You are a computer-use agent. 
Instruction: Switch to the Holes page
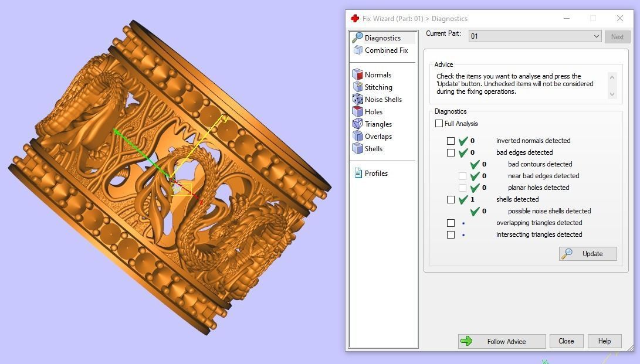[374, 112]
